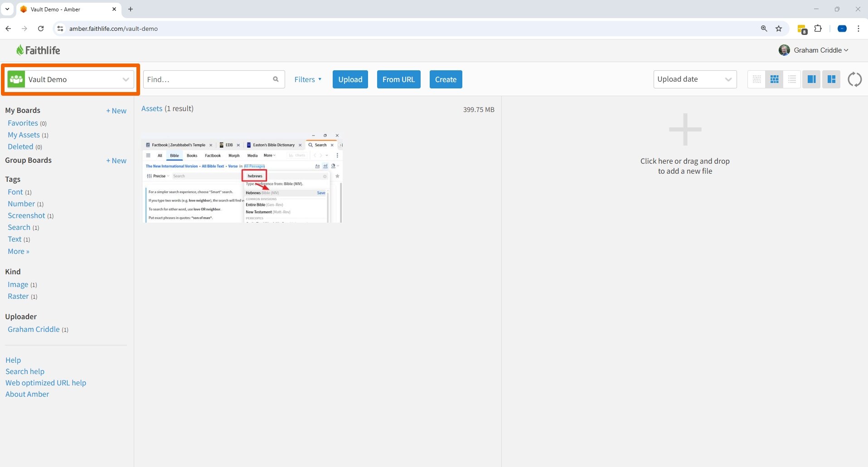Select the screenshot asset thumbnail
The height and width of the screenshot is (467, 868).
pyautogui.click(x=242, y=177)
